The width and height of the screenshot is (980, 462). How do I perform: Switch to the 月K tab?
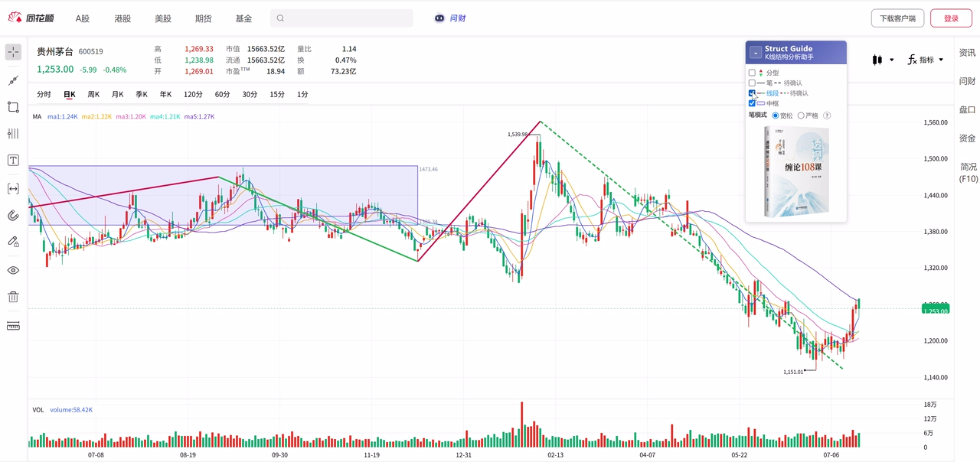point(117,94)
